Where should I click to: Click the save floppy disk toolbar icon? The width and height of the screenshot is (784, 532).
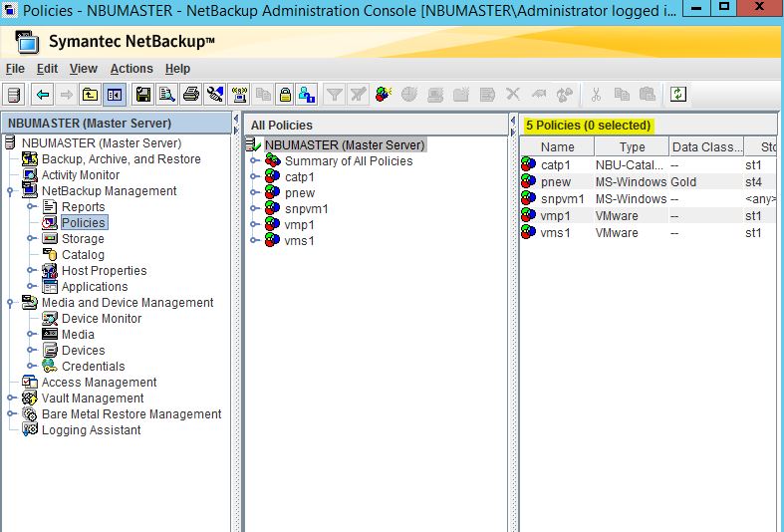[143, 95]
